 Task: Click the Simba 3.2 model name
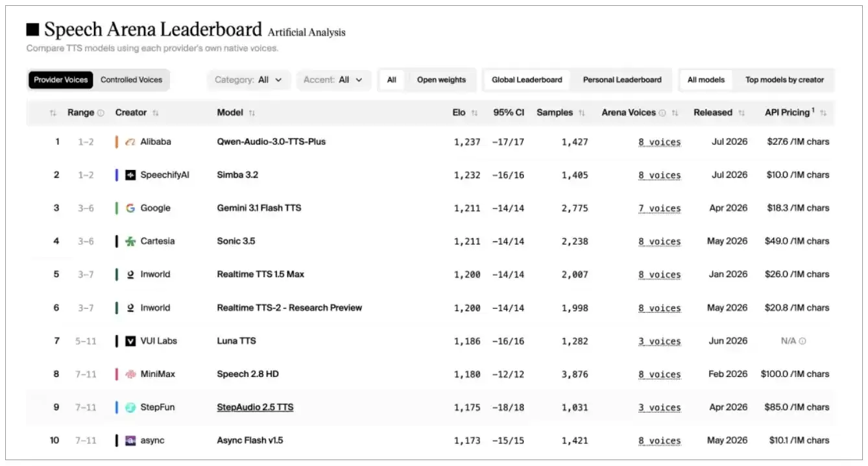coord(237,175)
